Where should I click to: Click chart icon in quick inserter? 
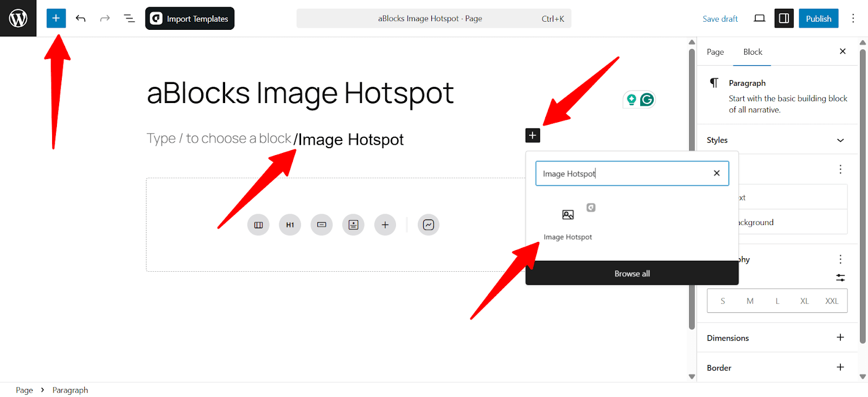pos(429,225)
